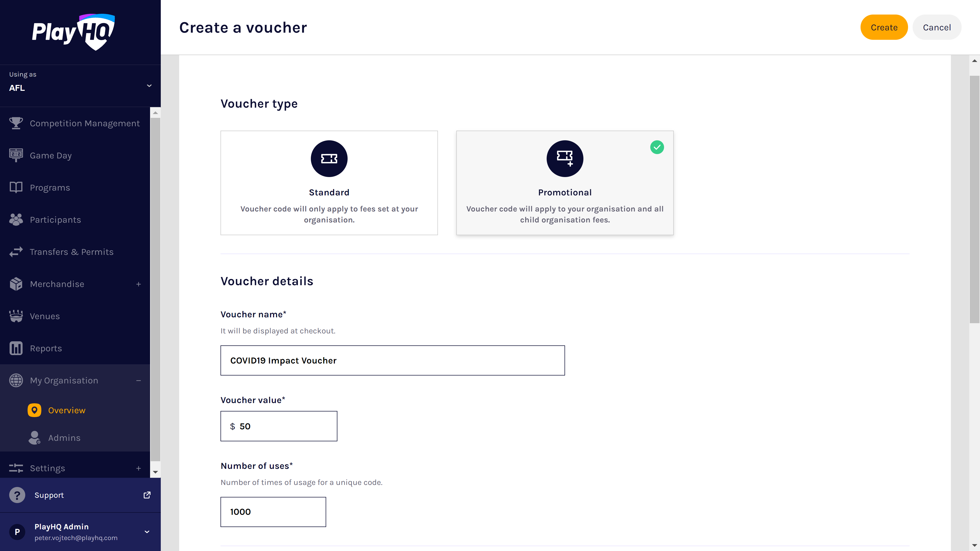Open Support with the question mark icon
The width and height of the screenshot is (980, 551).
(17, 495)
